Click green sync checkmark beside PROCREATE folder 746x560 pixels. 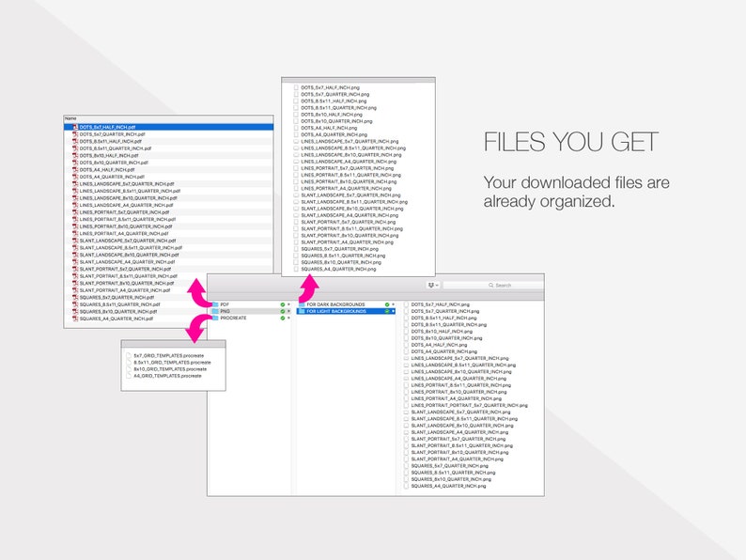point(282,318)
